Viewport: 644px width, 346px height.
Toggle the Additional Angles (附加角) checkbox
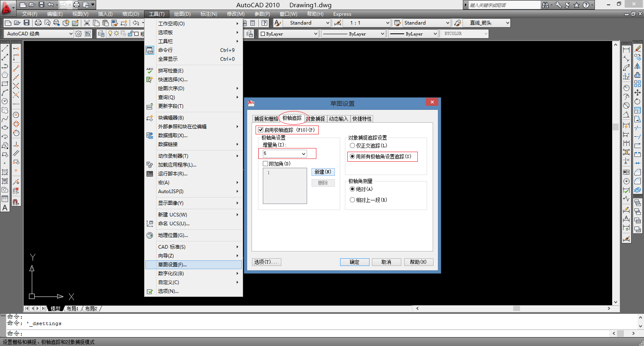pos(266,164)
